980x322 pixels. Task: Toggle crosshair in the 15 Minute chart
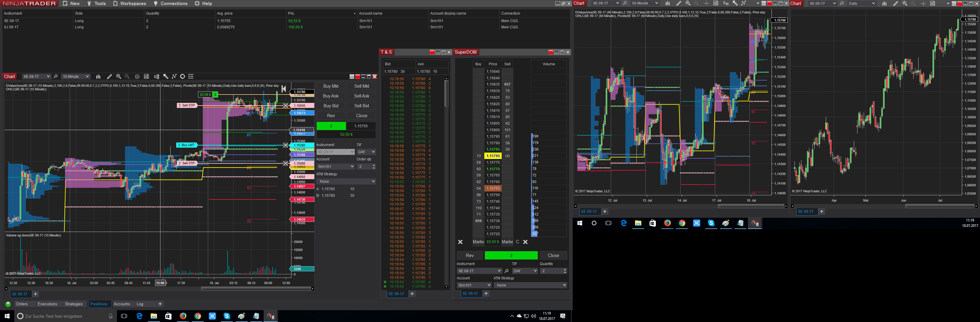click(x=137, y=76)
